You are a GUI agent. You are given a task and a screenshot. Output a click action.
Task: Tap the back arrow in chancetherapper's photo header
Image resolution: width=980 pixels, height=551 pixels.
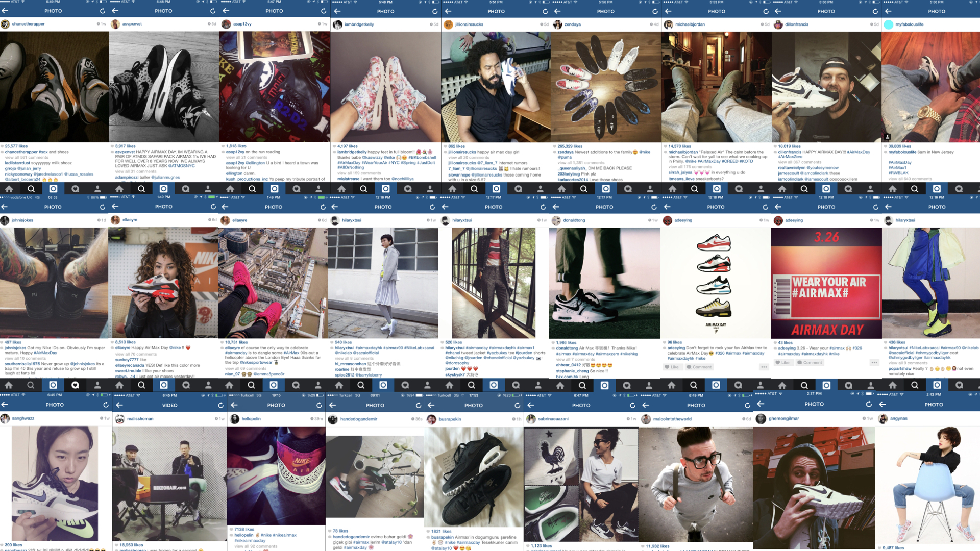coord(5,11)
